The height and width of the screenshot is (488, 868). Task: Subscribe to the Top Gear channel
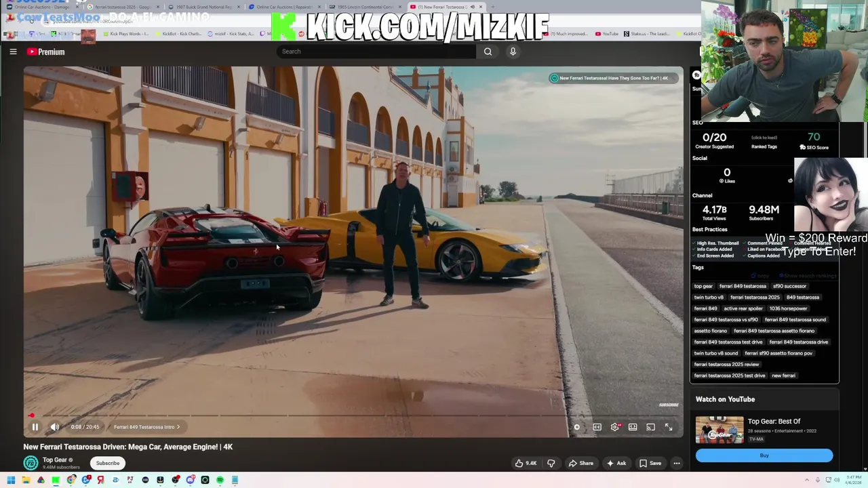point(107,464)
